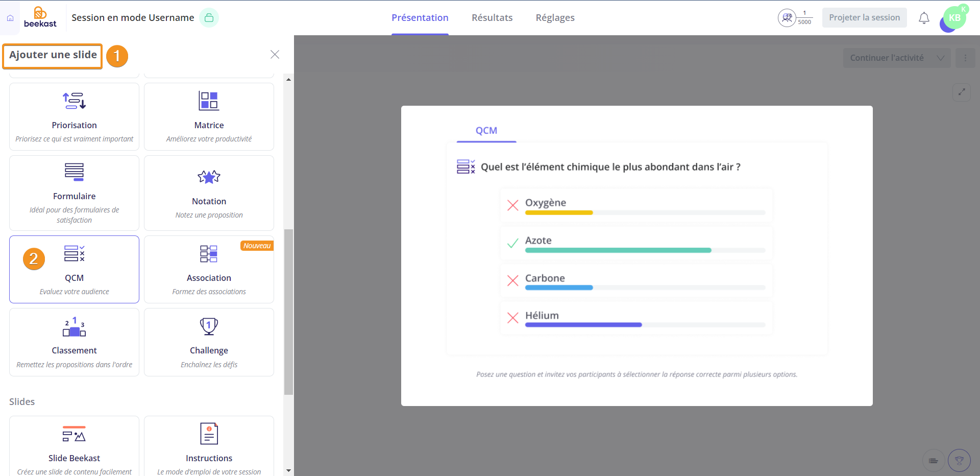The width and height of the screenshot is (980, 476).
Task: Switch to the Résultats tab
Action: [x=492, y=18]
